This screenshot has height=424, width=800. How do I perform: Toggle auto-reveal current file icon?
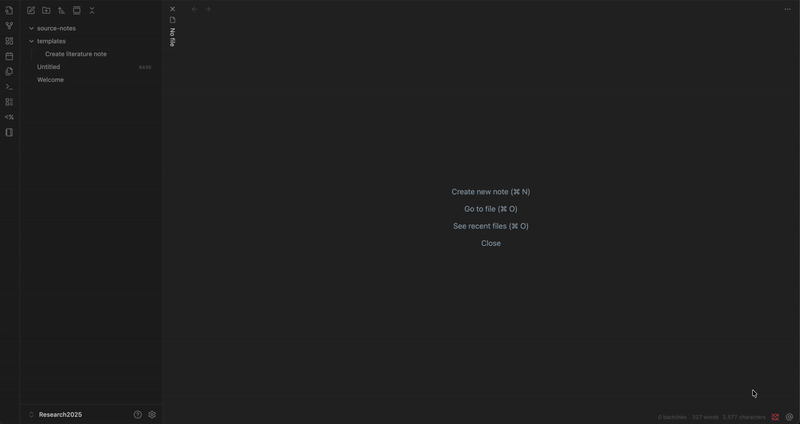pyautogui.click(x=76, y=10)
